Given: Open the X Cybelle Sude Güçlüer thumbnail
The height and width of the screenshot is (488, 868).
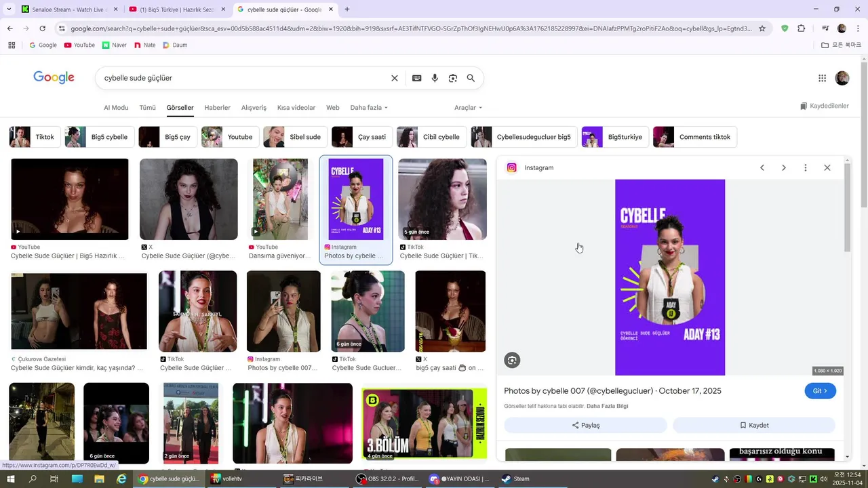Looking at the screenshot, I should click(189, 199).
